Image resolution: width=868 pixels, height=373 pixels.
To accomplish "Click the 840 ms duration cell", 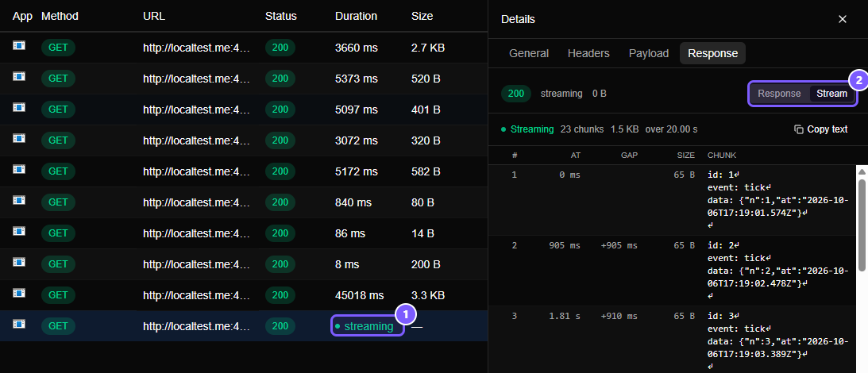I will click(x=353, y=202).
